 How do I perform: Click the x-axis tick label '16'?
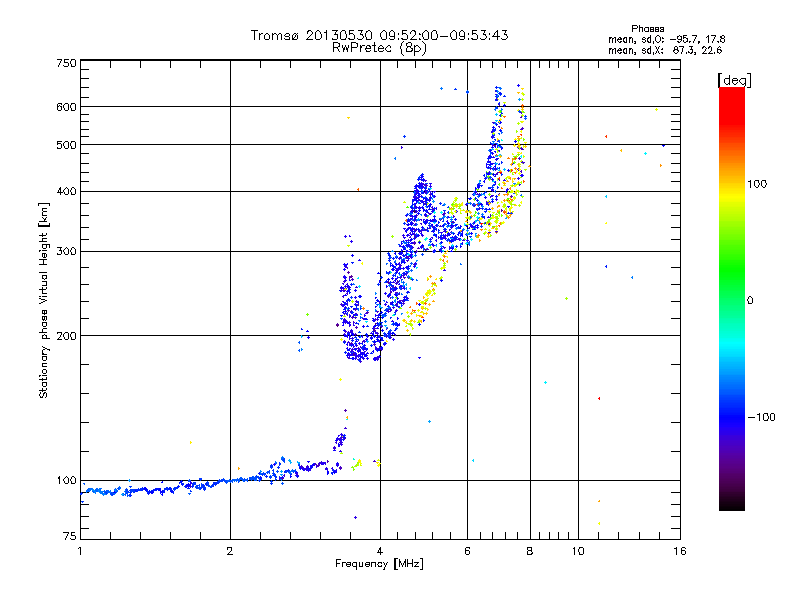point(680,551)
